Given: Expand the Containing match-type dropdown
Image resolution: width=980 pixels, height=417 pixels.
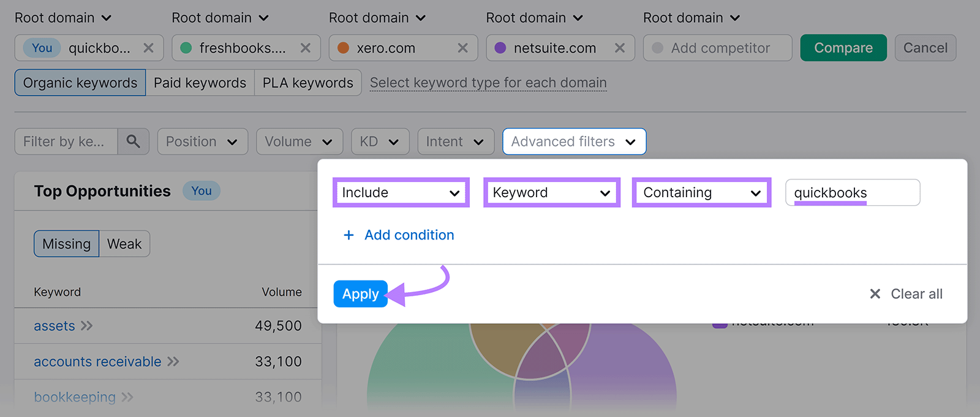Looking at the screenshot, I should click(x=701, y=193).
